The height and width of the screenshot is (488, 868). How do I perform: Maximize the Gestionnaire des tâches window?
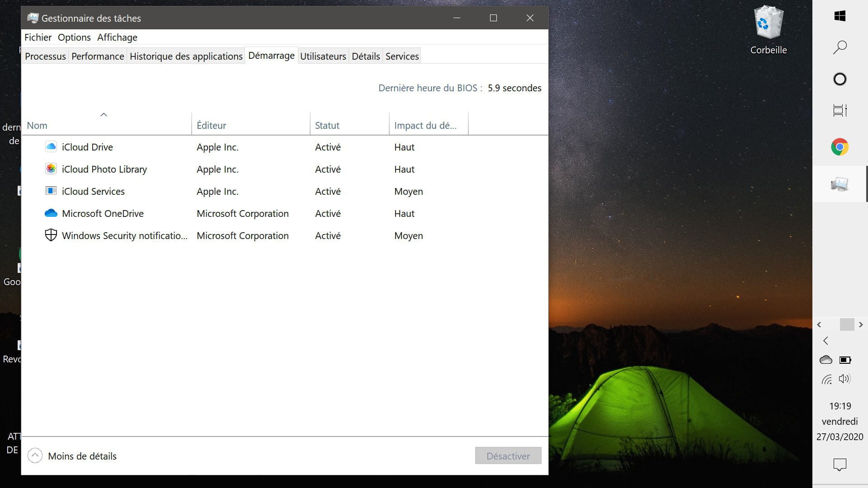[493, 18]
